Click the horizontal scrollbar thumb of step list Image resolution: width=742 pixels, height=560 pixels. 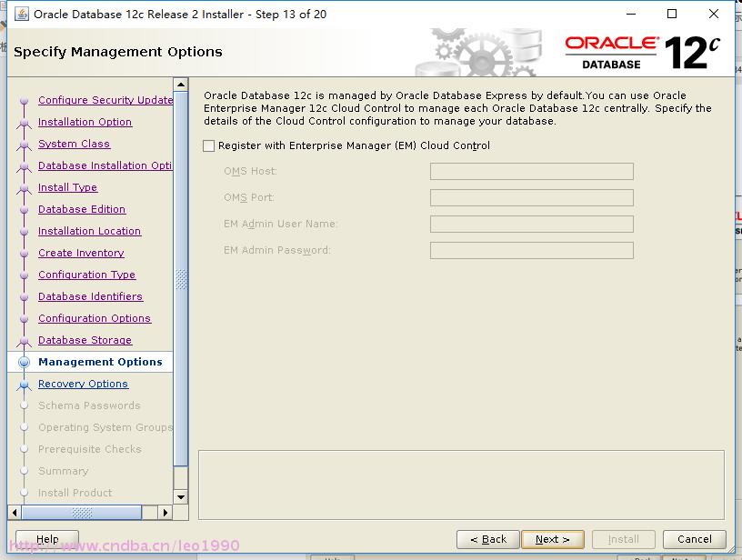(82, 513)
